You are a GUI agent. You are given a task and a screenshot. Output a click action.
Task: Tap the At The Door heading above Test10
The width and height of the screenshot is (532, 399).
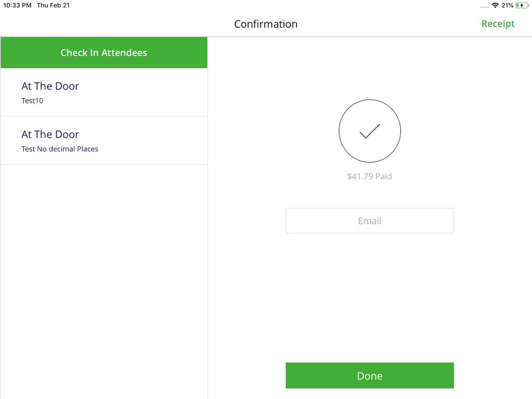pyautogui.click(x=50, y=86)
